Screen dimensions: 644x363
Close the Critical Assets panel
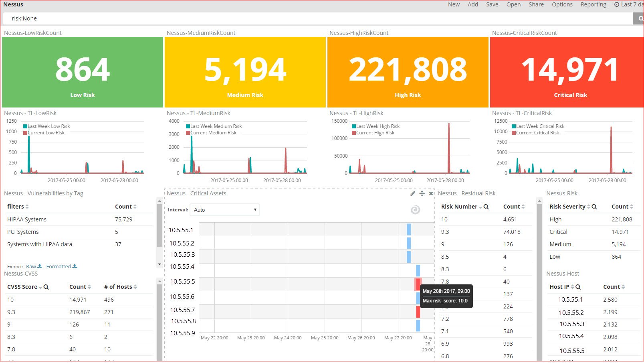pyautogui.click(x=431, y=193)
